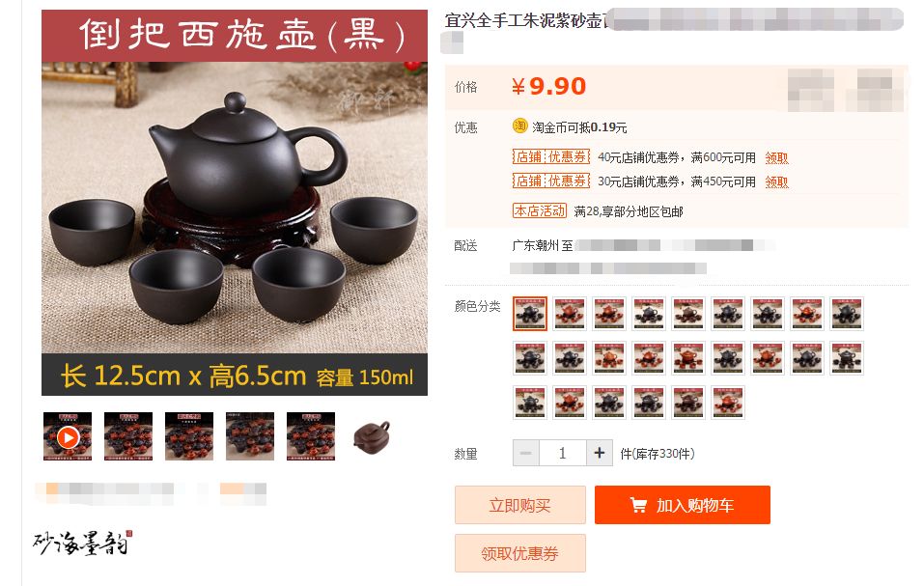Click the 立即购买 buy now button
Image resolution: width=924 pixels, height=586 pixels.
tap(519, 505)
